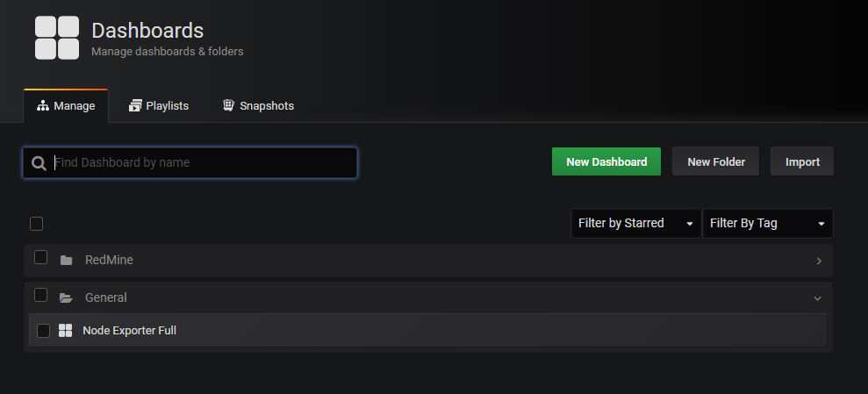The image size is (868, 394).
Task: Open the Playlists tab
Action: tap(158, 105)
